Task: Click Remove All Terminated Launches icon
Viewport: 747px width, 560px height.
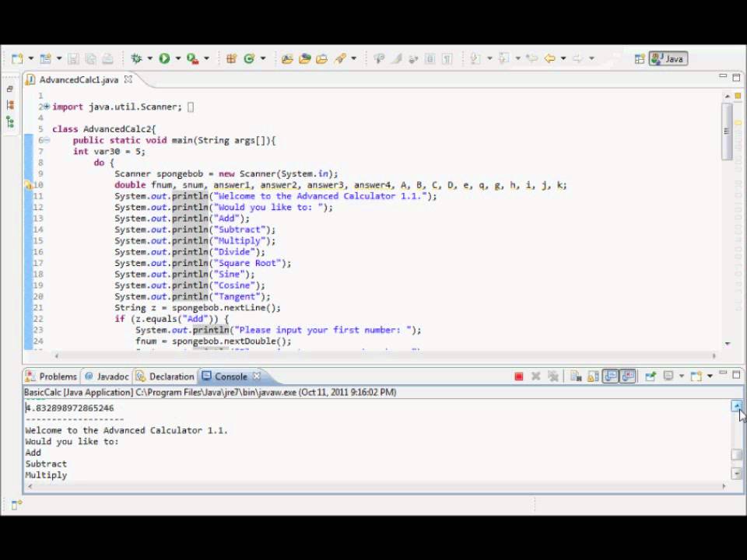Action: tap(552, 376)
